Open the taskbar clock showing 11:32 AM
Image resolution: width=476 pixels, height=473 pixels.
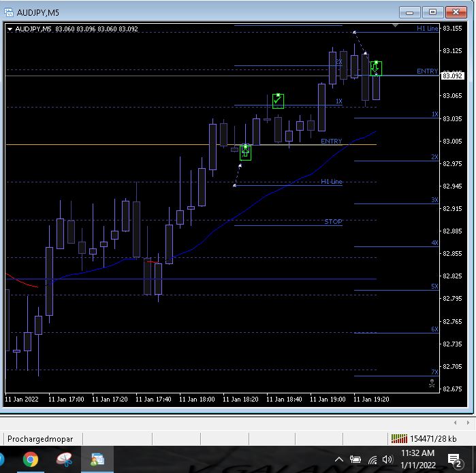click(417, 459)
